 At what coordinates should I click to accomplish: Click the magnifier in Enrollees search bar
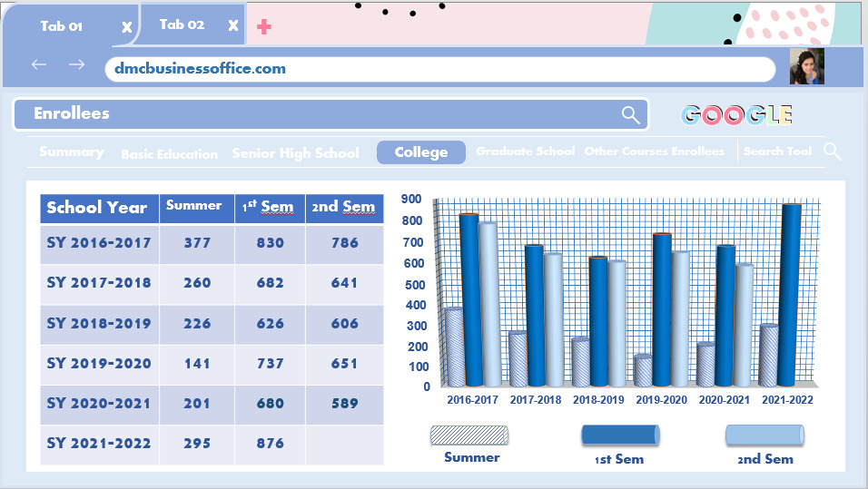coord(630,115)
